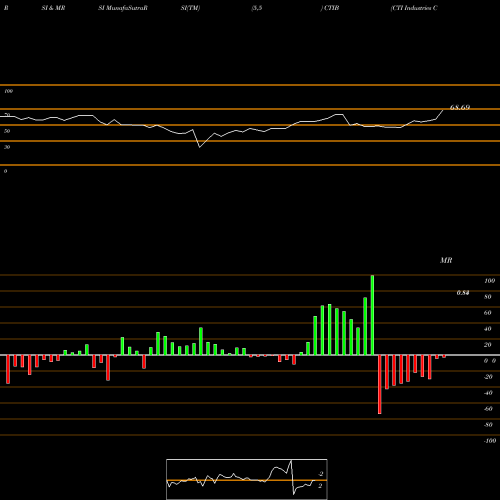The height and width of the screenshot is (500, 500).
Task: Click the MR axis -100 label
Action: [x=489, y=441]
